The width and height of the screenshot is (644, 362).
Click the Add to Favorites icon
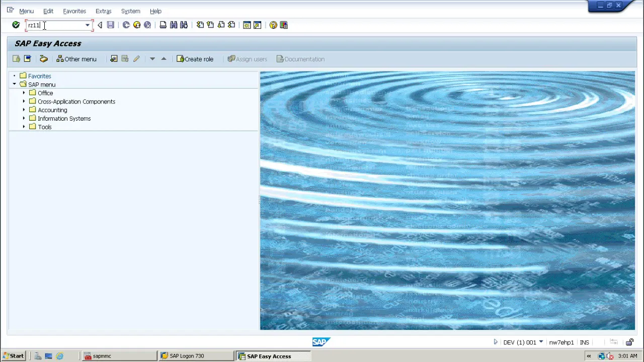pos(114,59)
